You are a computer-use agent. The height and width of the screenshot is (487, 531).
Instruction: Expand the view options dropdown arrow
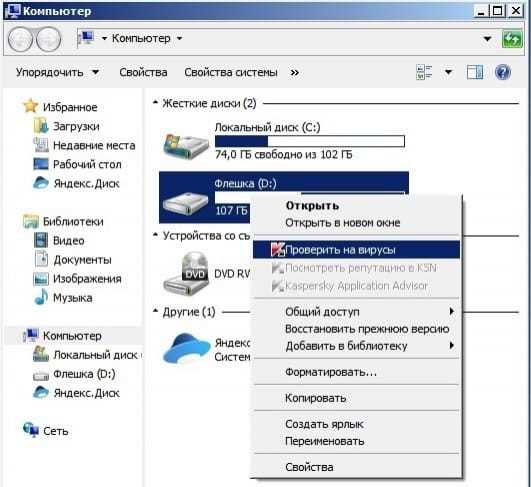click(x=448, y=72)
